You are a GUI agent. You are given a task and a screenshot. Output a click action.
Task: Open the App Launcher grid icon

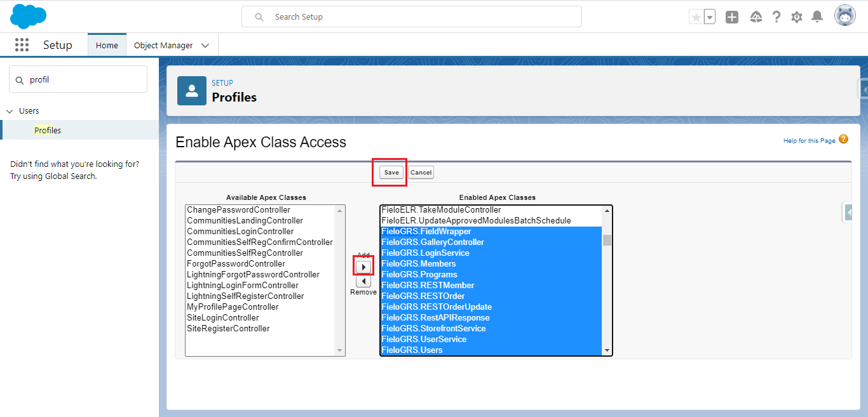click(x=22, y=45)
